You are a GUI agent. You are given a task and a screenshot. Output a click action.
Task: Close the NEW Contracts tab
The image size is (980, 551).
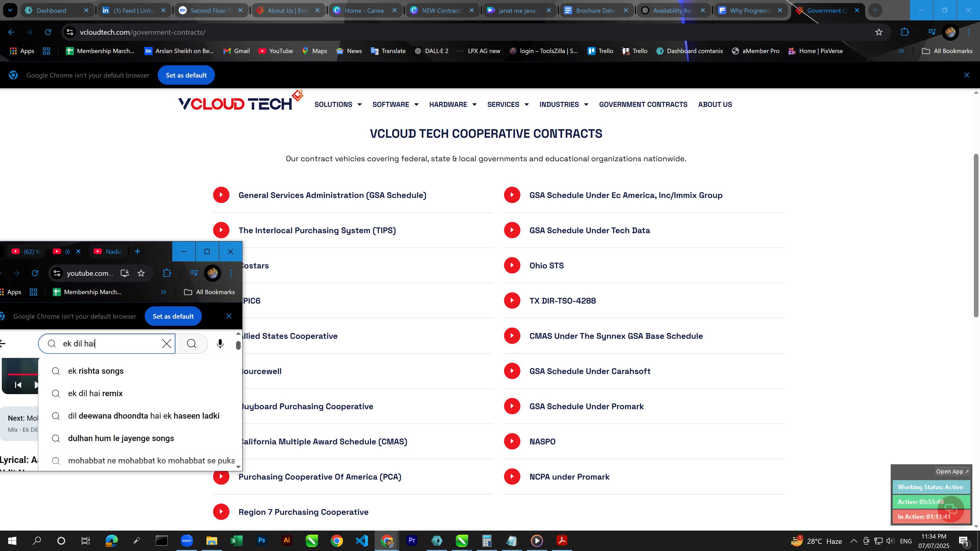tap(471, 10)
